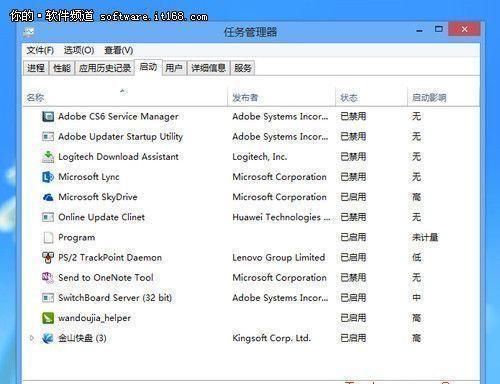Sort by the 发布者 column header

tap(245, 98)
